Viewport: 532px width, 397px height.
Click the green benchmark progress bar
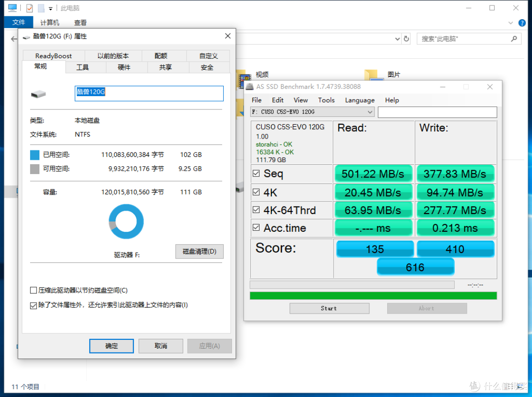(x=373, y=295)
